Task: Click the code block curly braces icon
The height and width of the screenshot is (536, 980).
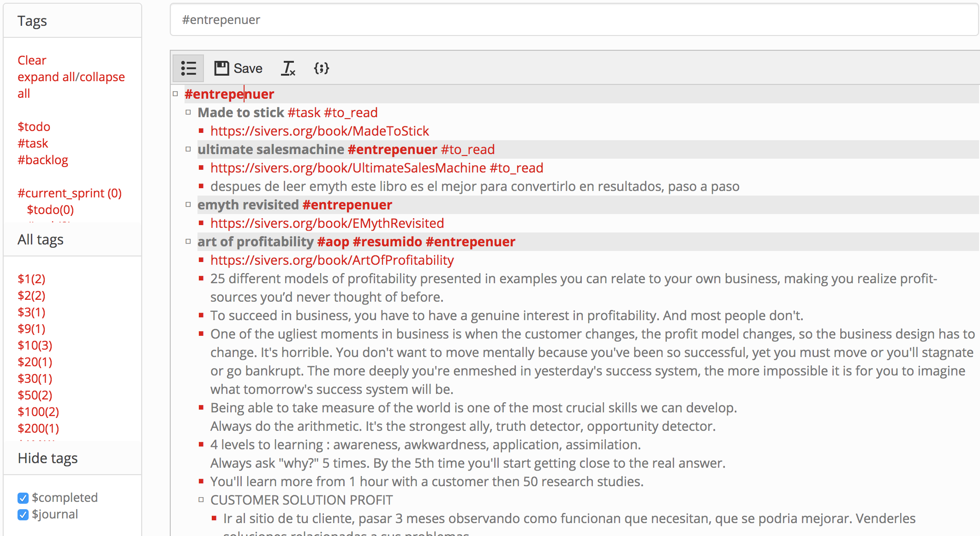Action: pos(322,68)
